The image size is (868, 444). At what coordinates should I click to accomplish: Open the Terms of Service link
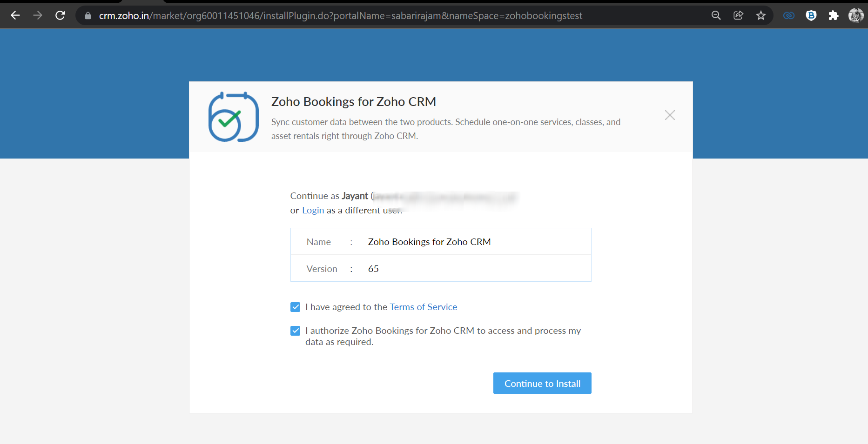pos(423,307)
